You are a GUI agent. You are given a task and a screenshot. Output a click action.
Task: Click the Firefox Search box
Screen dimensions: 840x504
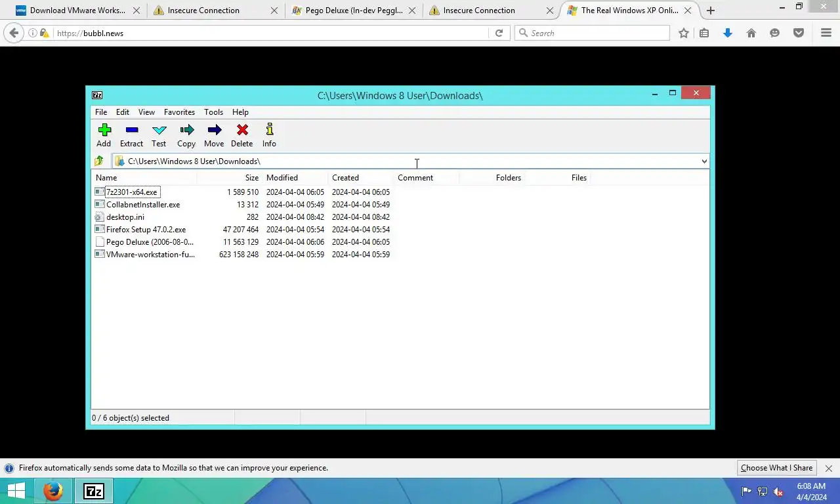[592, 33]
